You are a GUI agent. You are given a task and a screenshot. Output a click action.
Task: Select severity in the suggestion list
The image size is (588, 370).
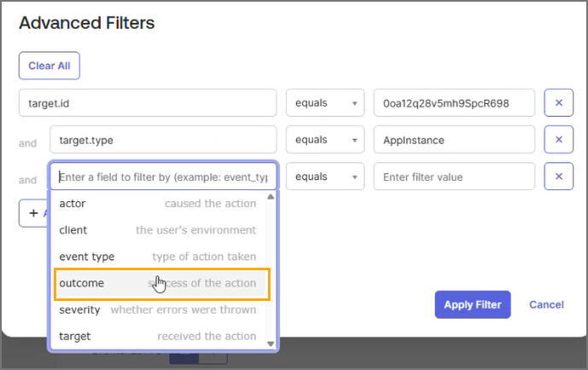pos(158,309)
